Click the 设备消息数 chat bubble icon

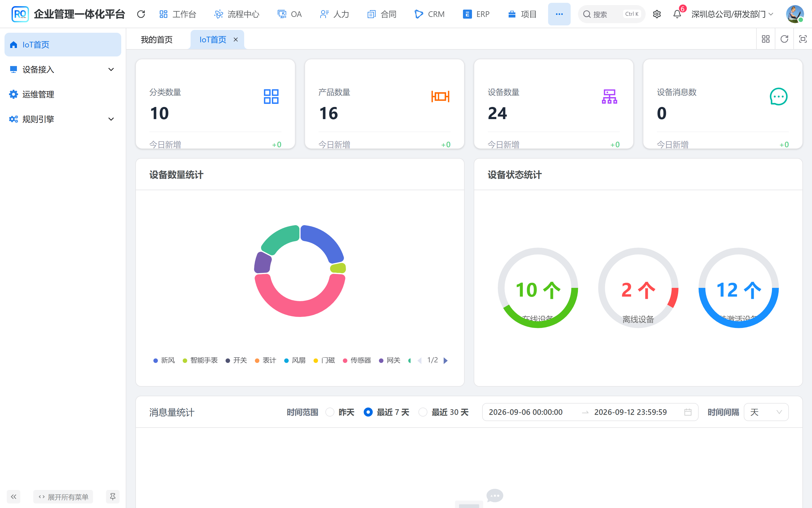[778, 97]
